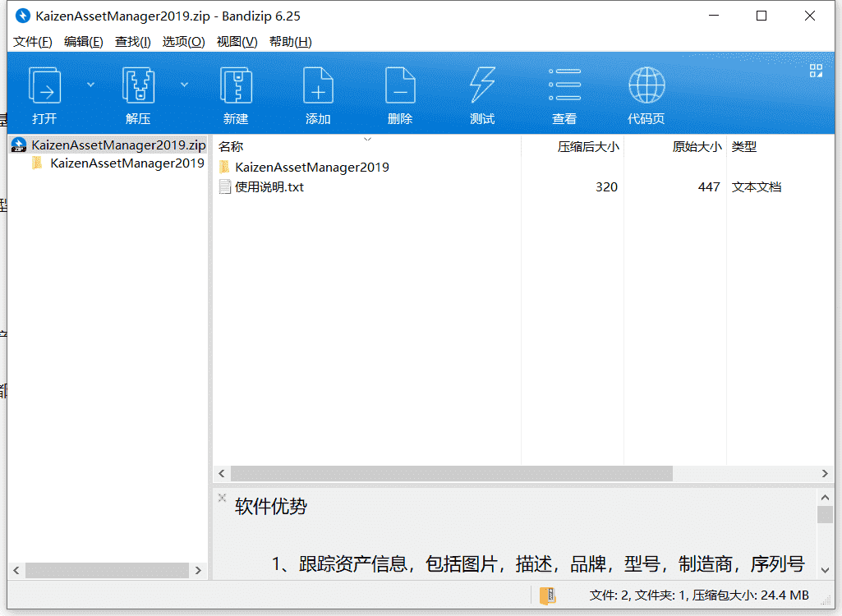Click the Test (测试) lightning icon

click(x=482, y=85)
